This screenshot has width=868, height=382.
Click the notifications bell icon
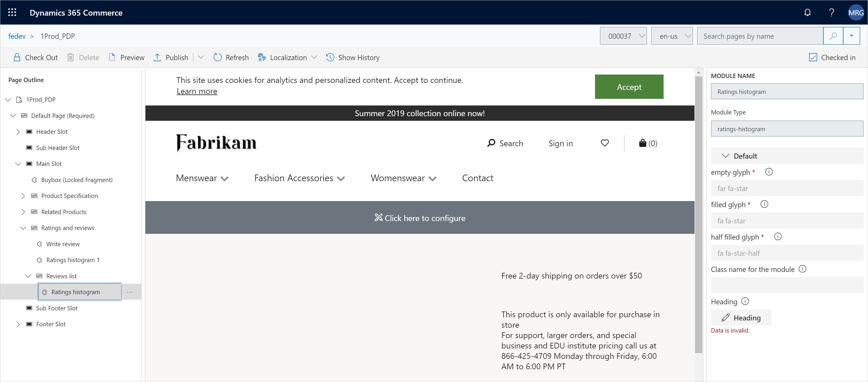pos(808,12)
